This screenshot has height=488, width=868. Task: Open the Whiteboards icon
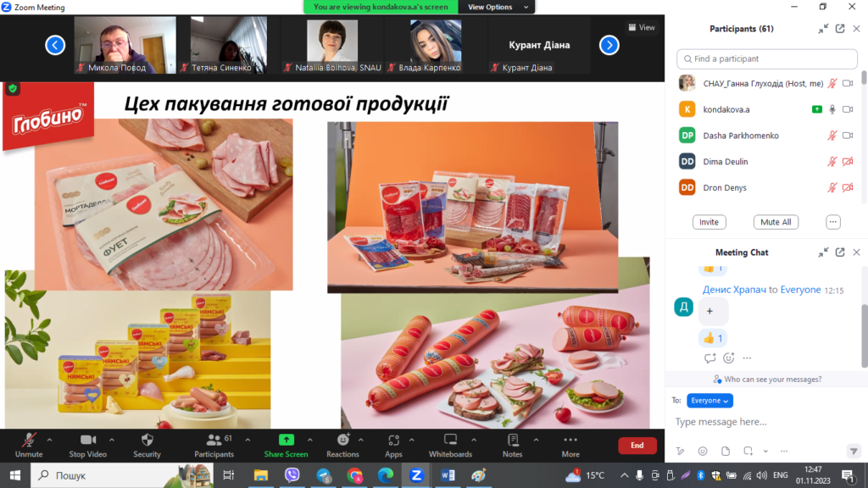click(x=450, y=441)
